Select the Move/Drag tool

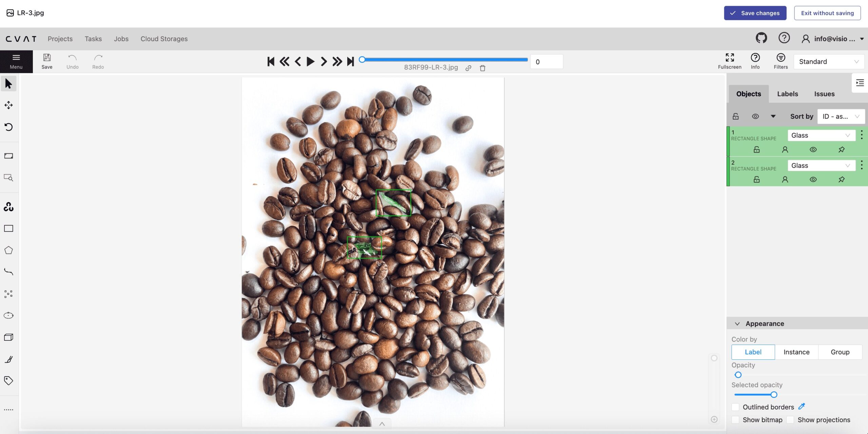pyautogui.click(x=8, y=106)
